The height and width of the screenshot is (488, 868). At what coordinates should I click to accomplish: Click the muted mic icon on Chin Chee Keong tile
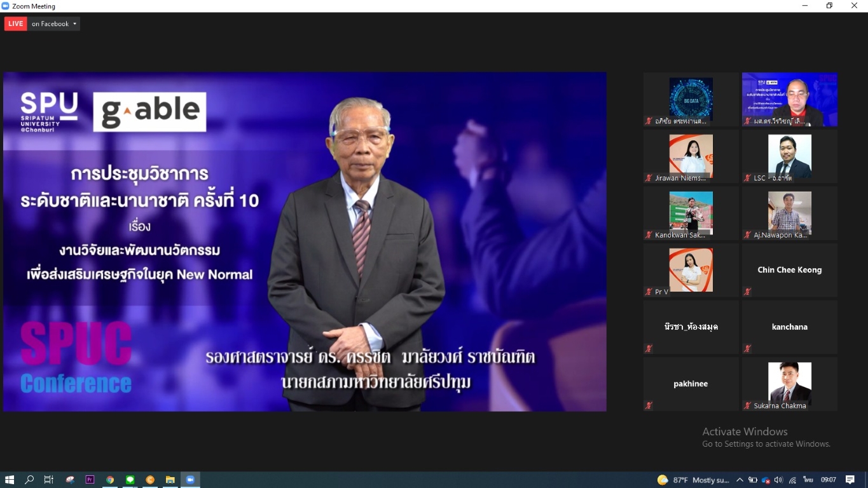click(x=748, y=292)
